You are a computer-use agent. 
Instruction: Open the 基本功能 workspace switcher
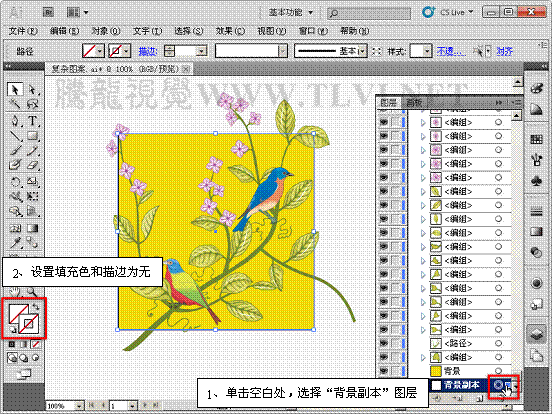(291, 13)
